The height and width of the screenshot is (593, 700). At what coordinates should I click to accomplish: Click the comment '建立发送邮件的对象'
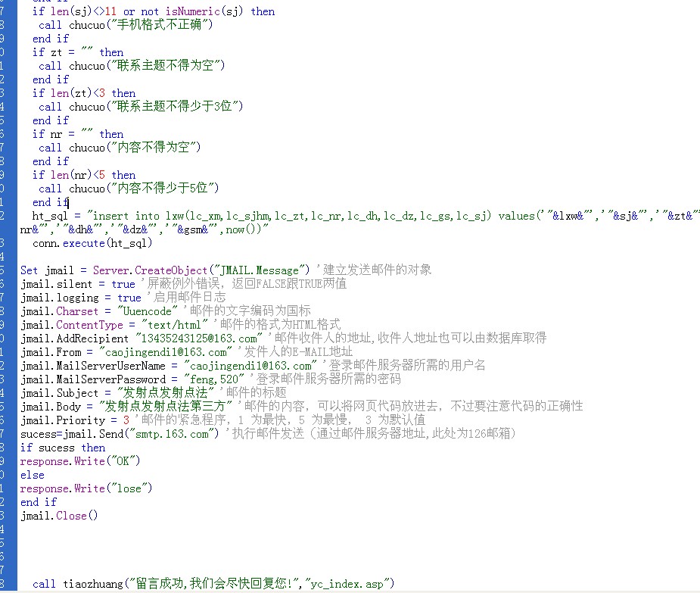coord(377,270)
